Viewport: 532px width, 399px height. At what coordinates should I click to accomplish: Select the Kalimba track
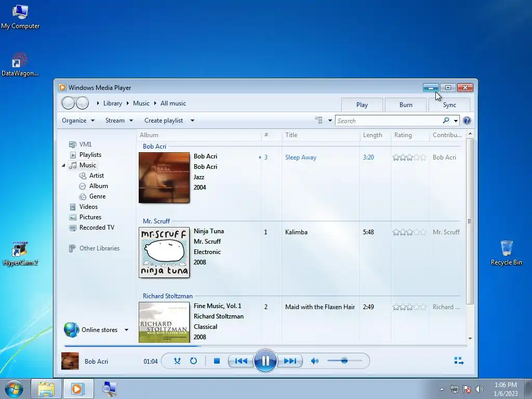pyautogui.click(x=296, y=232)
